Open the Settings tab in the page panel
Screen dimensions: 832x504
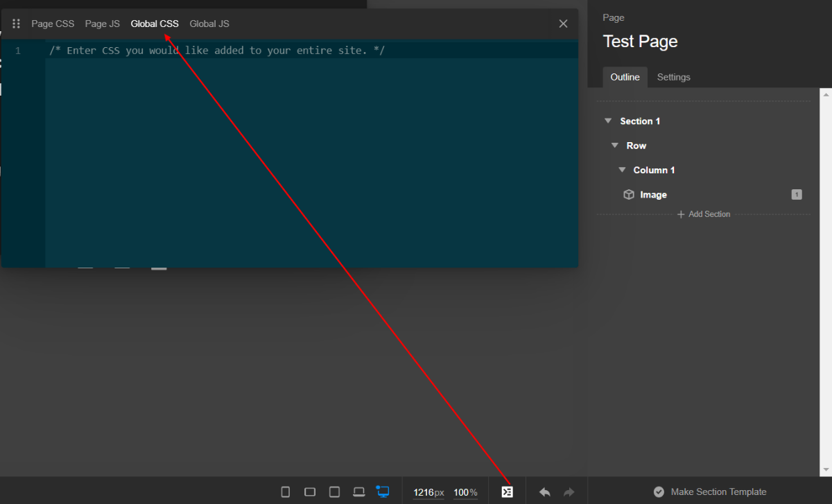point(673,77)
